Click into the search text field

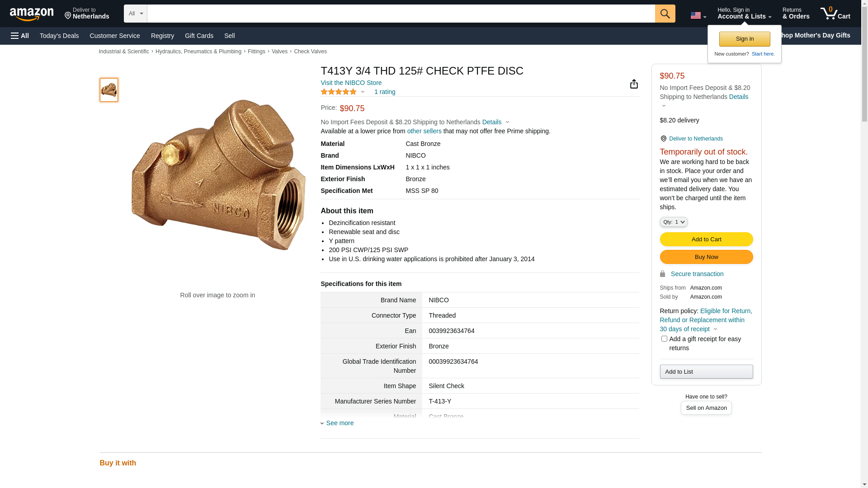point(401,14)
